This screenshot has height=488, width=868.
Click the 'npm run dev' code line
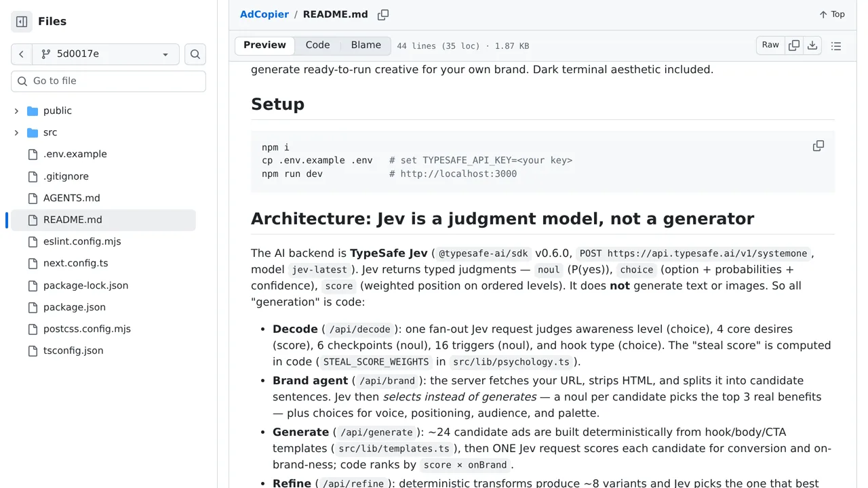[292, 174]
